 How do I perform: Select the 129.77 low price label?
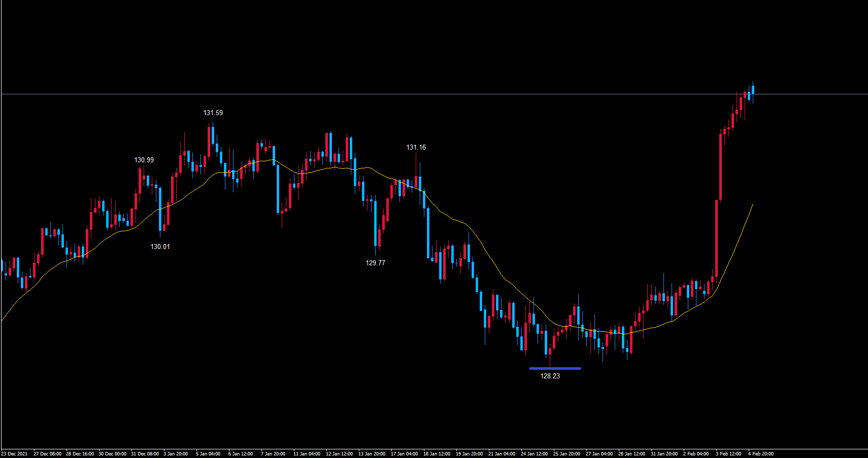coord(375,263)
